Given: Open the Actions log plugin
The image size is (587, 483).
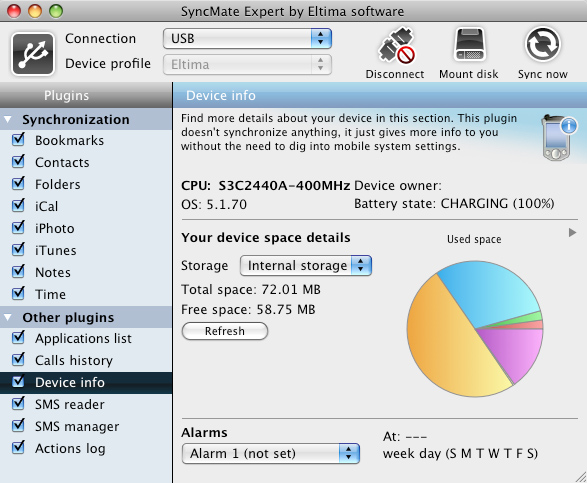Looking at the screenshot, I should [86, 449].
